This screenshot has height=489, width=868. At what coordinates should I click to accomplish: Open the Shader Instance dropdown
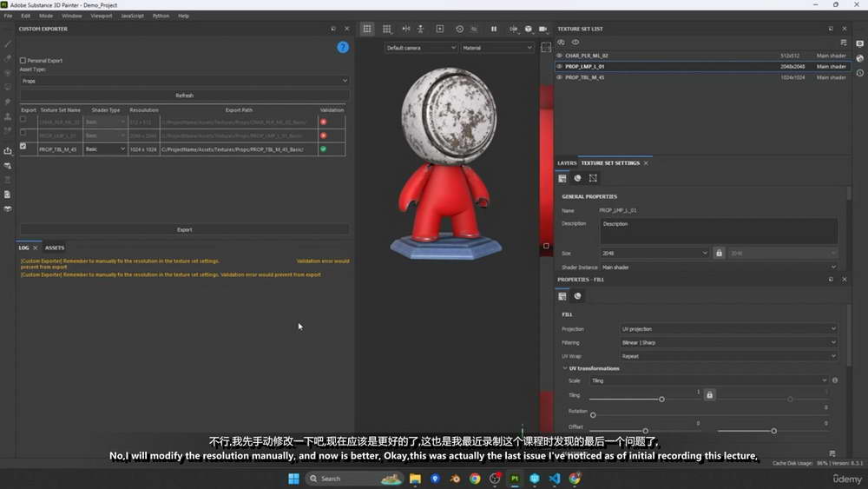coord(719,268)
